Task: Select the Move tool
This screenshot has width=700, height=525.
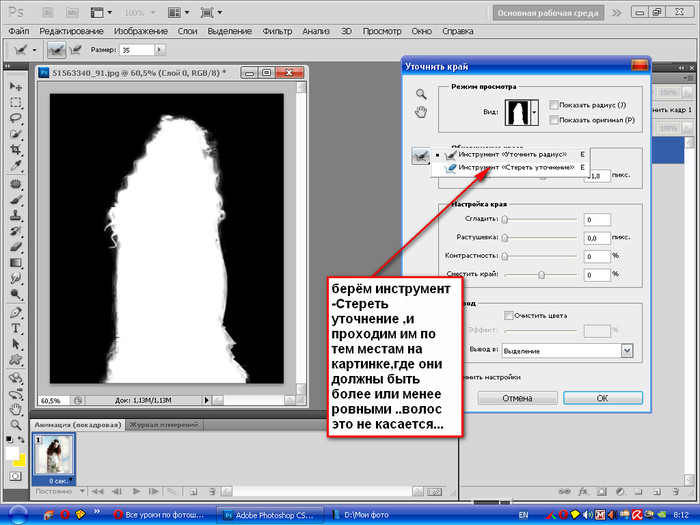Action: pyautogui.click(x=16, y=86)
